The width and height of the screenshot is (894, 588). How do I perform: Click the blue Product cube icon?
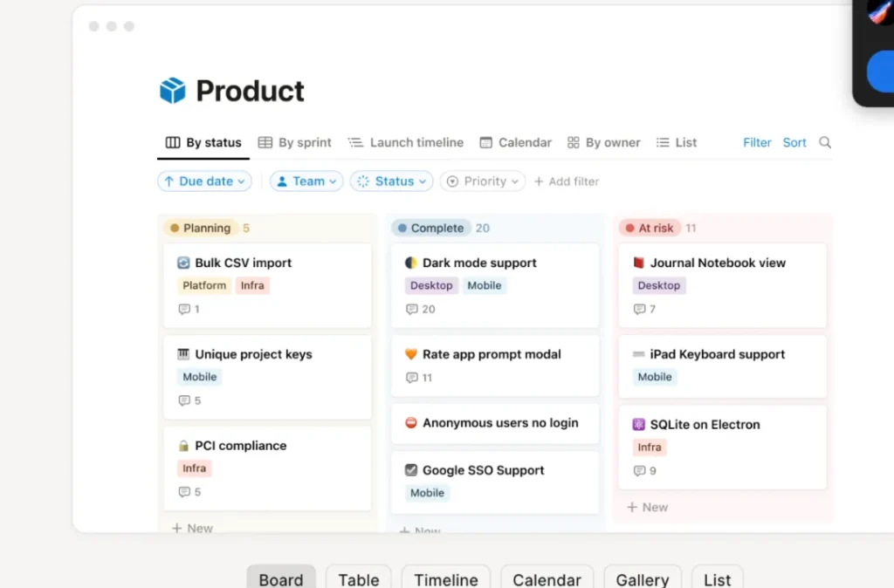(172, 91)
